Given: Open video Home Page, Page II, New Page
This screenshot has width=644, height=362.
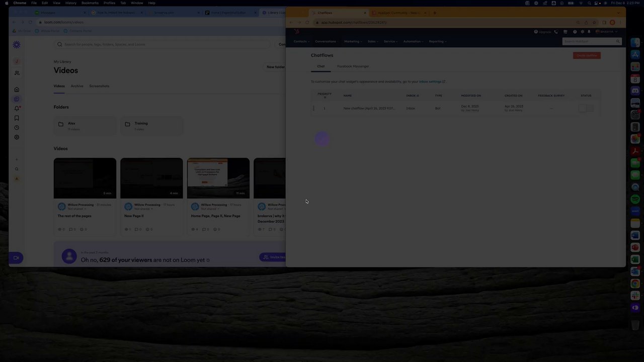Looking at the screenshot, I should 216,216.
